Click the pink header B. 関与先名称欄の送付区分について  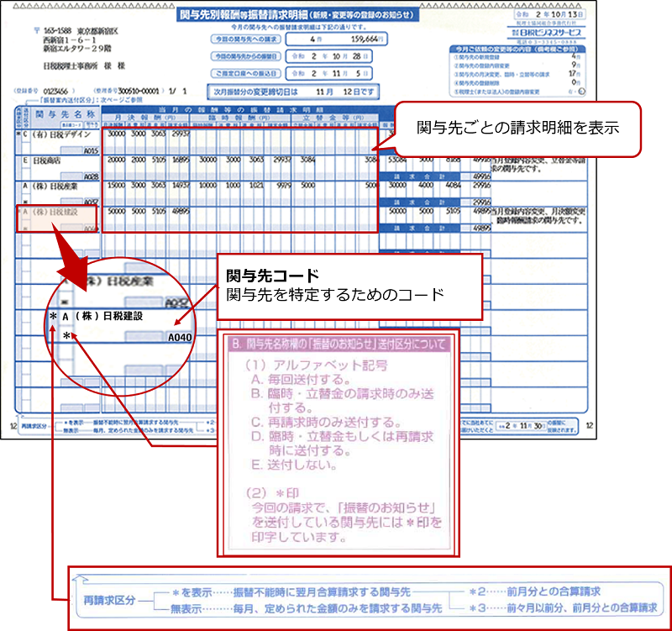click(339, 344)
